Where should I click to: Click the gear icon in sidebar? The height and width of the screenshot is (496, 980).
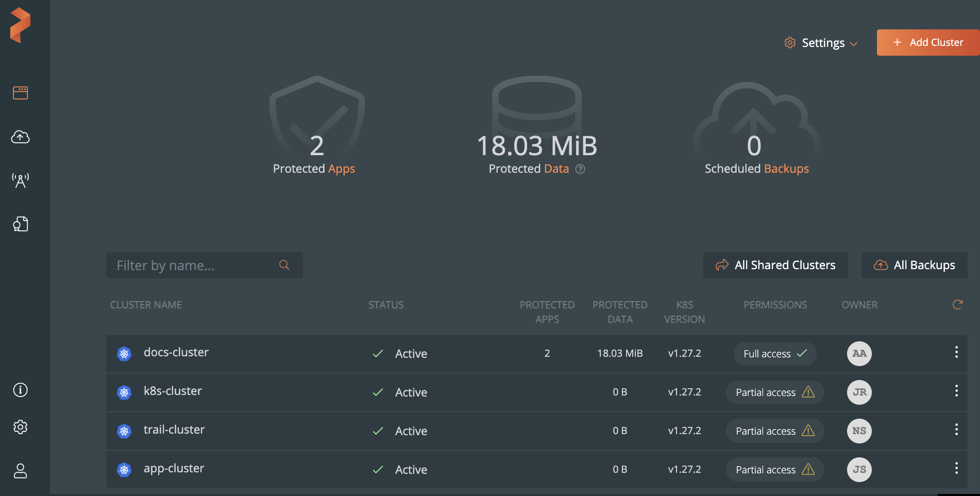click(x=21, y=427)
